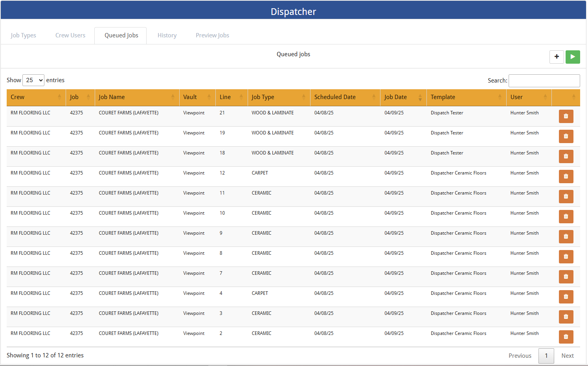This screenshot has height=366, width=588.
Task: Delete the Line 10 CERAMIC job
Action: (566, 216)
